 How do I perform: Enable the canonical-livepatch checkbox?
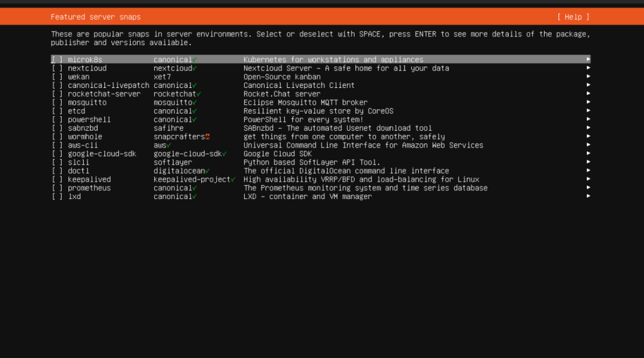pos(57,85)
